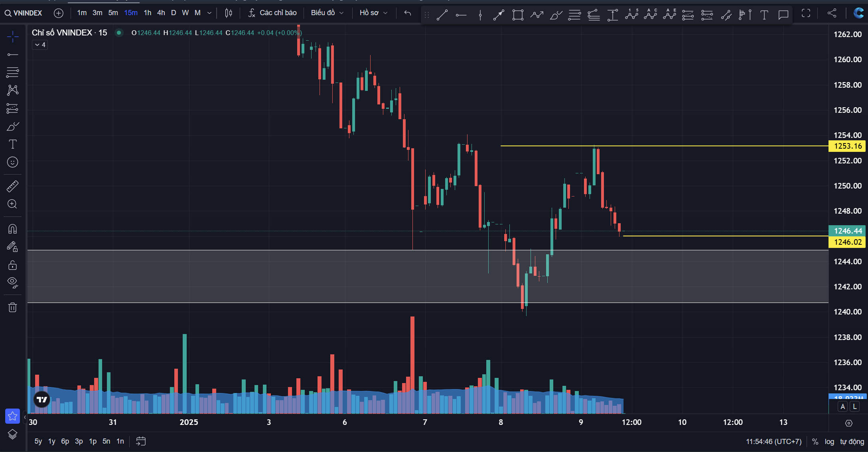
Task: Click the VNINDEX symbol search
Action: coord(24,13)
